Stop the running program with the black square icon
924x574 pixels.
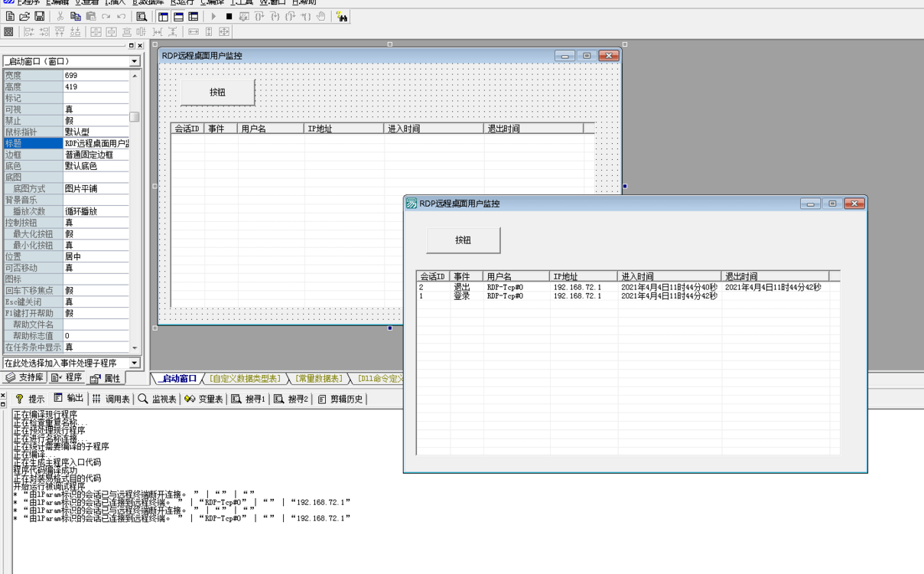click(229, 17)
